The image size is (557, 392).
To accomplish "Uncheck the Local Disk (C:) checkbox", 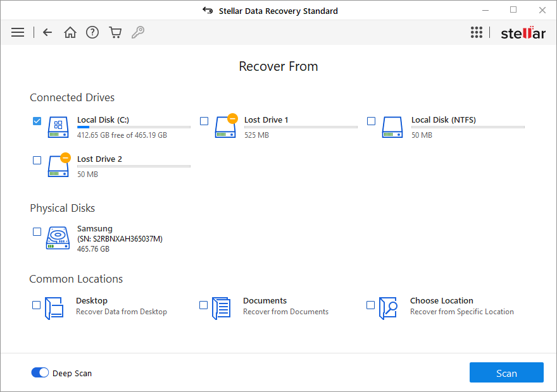I will pyautogui.click(x=37, y=120).
